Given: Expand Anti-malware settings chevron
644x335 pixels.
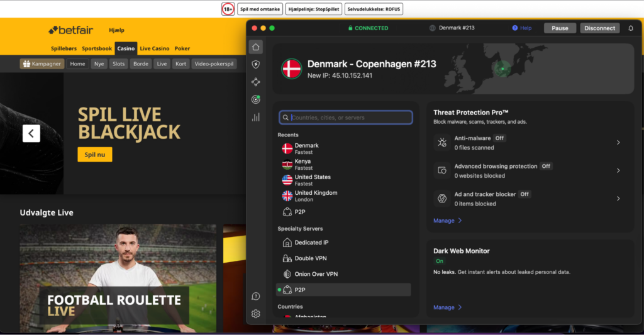Looking at the screenshot, I should [618, 143].
